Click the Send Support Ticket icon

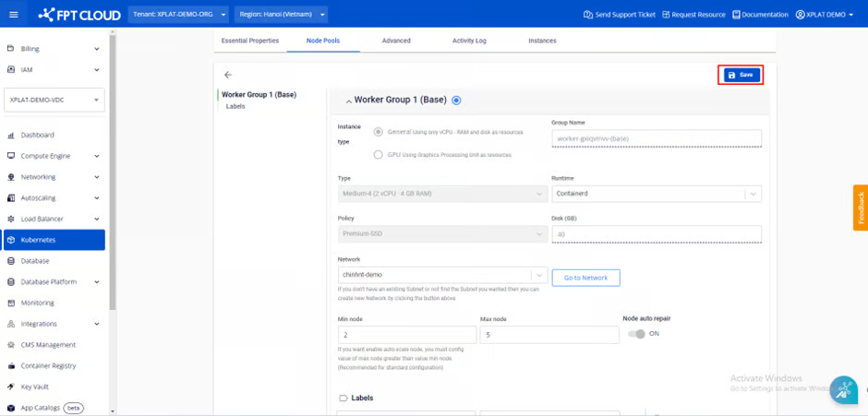tap(588, 15)
